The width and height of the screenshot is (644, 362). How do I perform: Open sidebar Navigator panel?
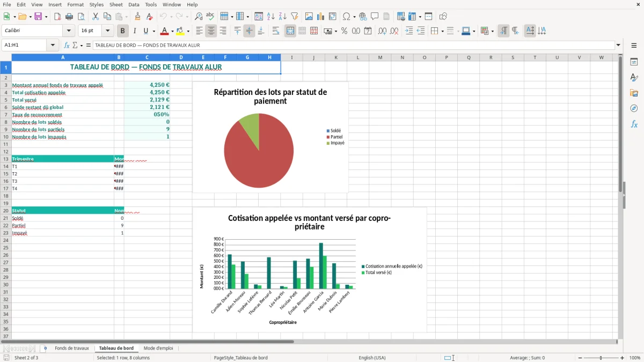tap(634, 109)
